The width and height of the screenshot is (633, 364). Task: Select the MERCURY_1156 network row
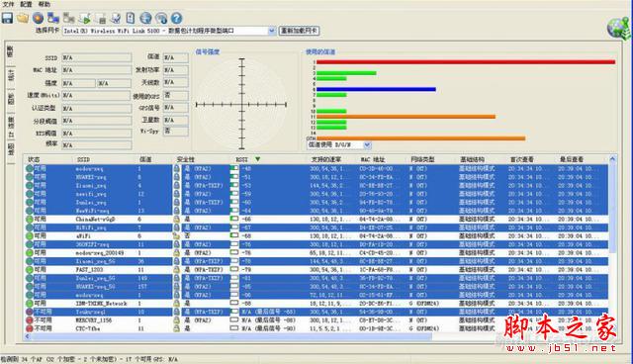(316, 320)
